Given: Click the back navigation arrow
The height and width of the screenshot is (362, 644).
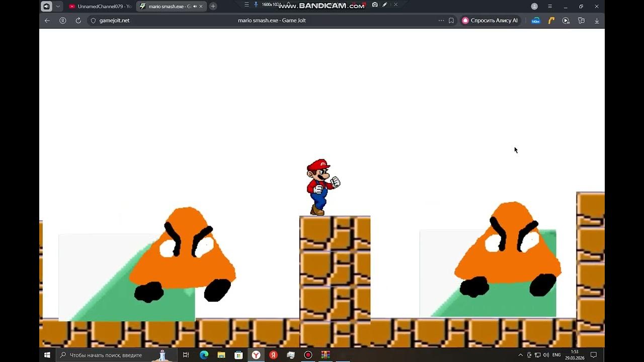Looking at the screenshot, I should click(x=47, y=21).
